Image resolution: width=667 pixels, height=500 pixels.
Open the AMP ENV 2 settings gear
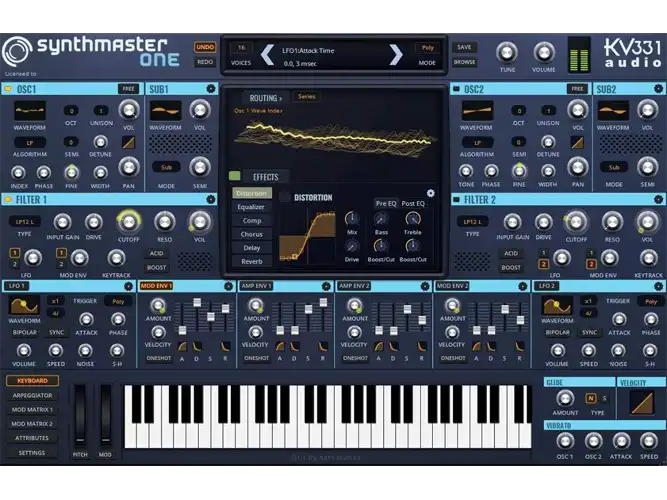pos(425,286)
